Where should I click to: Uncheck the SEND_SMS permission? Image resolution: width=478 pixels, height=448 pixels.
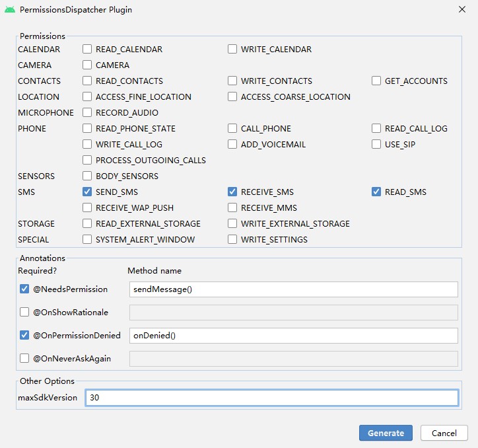[x=87, y=192]
